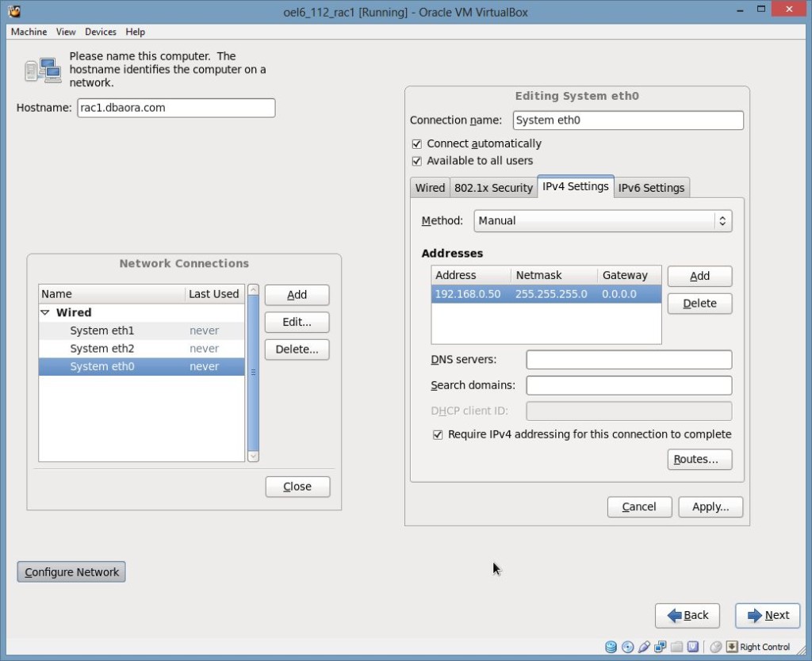The height and width of the screenshot is (661, 812).
Task: Click the virtualization features status icon
Action: pos(693,647)
